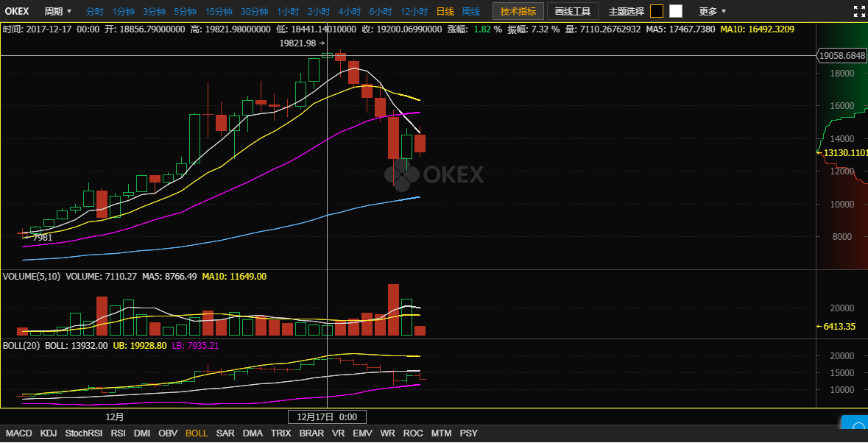Select the BOLL indicator
Screen dimensions: 868x443
pos(197,433)
